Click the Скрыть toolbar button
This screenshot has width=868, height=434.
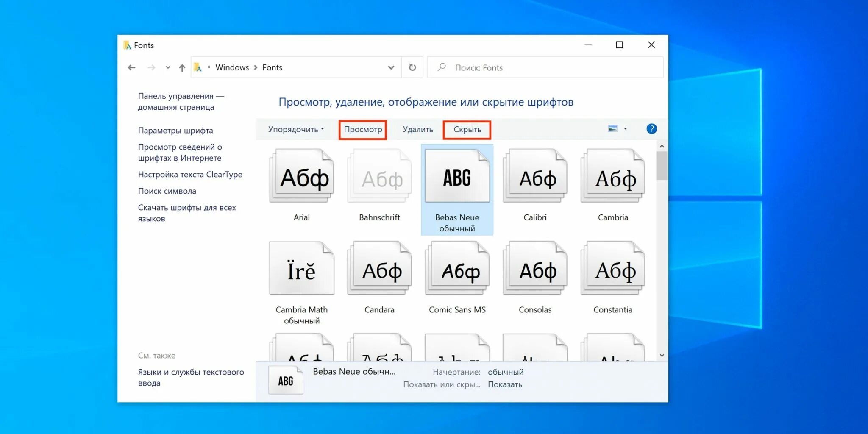click(467, 130)
